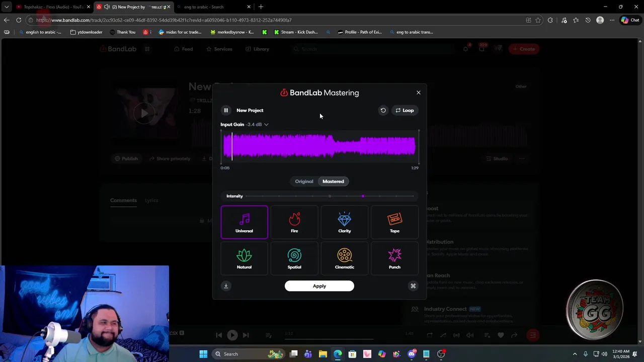Reload the page
This screenshot has width=644, height=362.
click(19, 20)
